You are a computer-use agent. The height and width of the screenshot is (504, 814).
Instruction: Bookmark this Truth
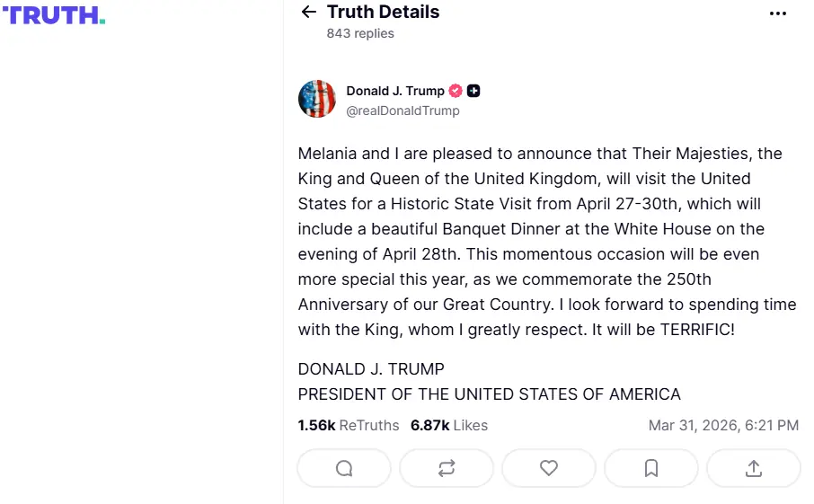651,468
